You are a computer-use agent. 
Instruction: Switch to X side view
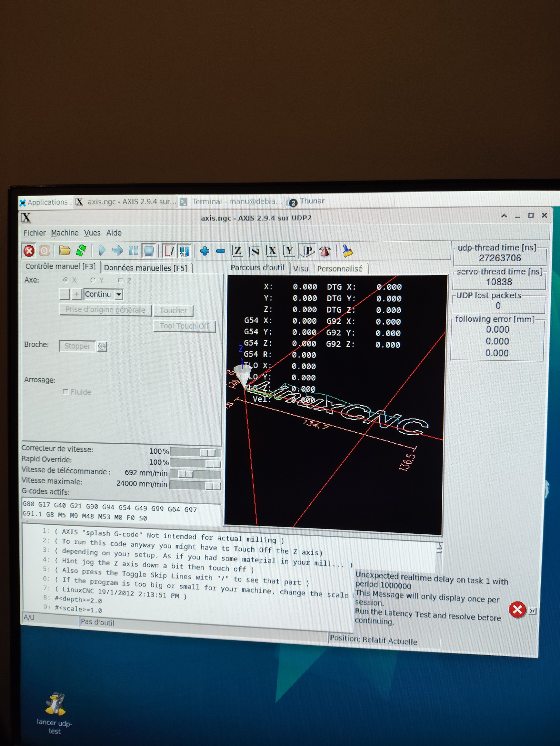pyautogui.click(x=272, y=251)
